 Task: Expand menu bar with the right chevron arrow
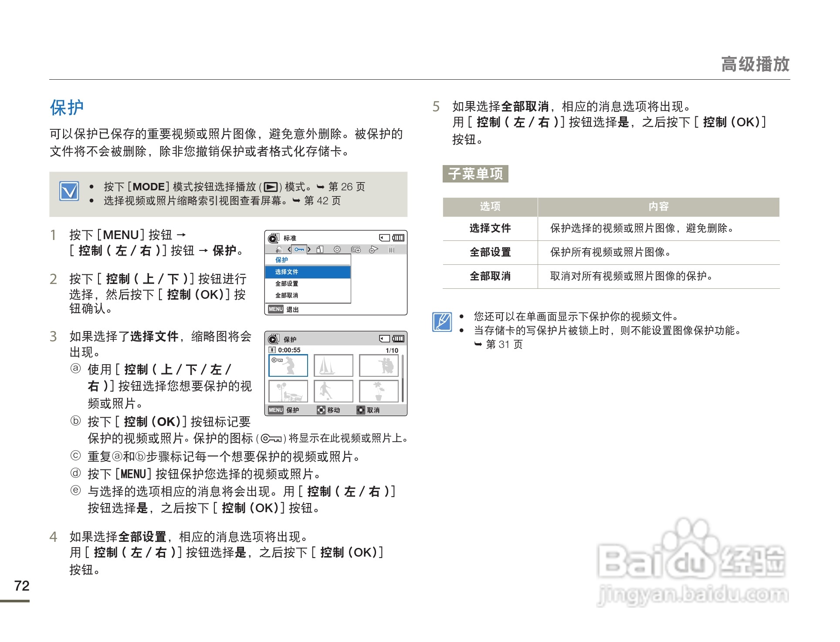coord(309,250)
